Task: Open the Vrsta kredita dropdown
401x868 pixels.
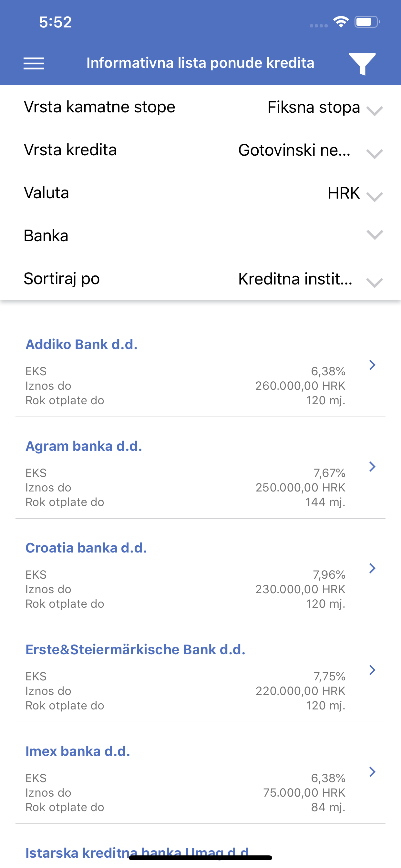Action: [x=375, y=154]
